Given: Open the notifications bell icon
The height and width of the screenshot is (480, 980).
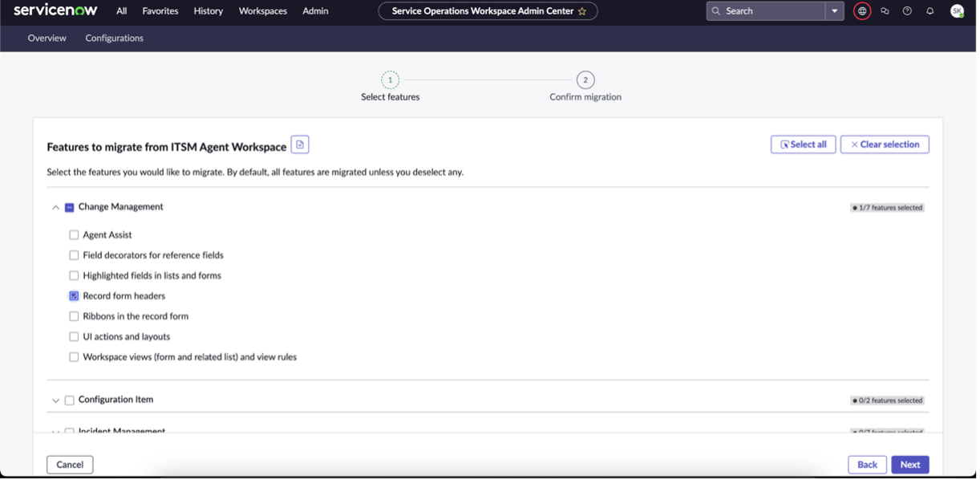Looking at the screenshot, I should point(930,11).
